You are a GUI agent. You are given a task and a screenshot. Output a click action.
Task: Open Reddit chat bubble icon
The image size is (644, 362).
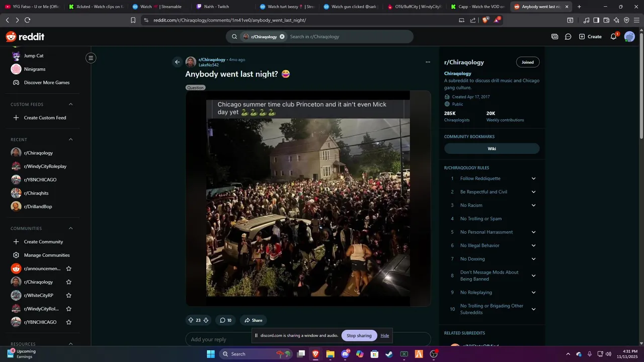tap(568, 37)
